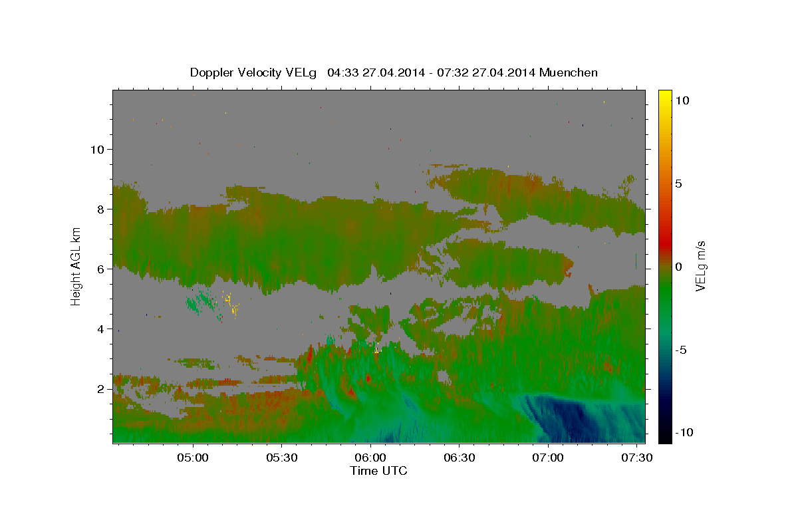Click the 05:00 time tick label
The image size is (798, 532).
point(193,458)
